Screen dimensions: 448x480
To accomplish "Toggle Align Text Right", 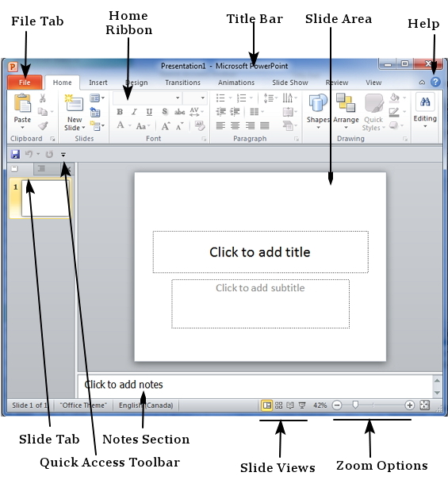I will click(x=250, y=125).
